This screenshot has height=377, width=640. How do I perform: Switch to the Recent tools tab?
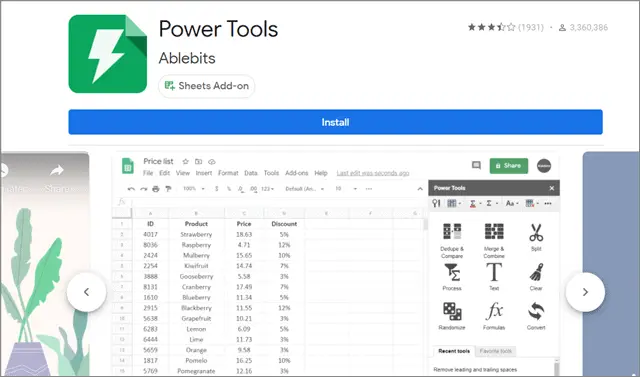pyautogui.click(x=454, y=351)
